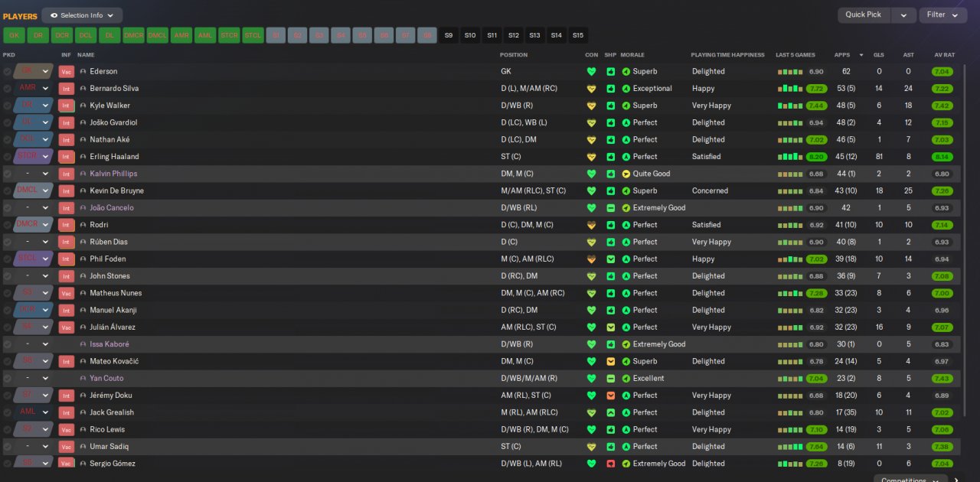Click Erling Haaland's last 5 games form bars
The image size is (980, 482).
point(790,157)
